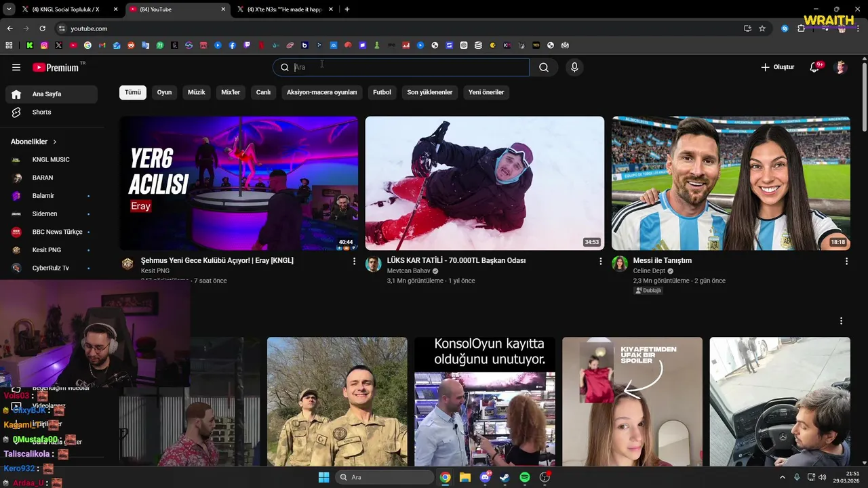Select the Son yüklenenler chip
Screen dimensions: 868x488
tap(430, 92)
